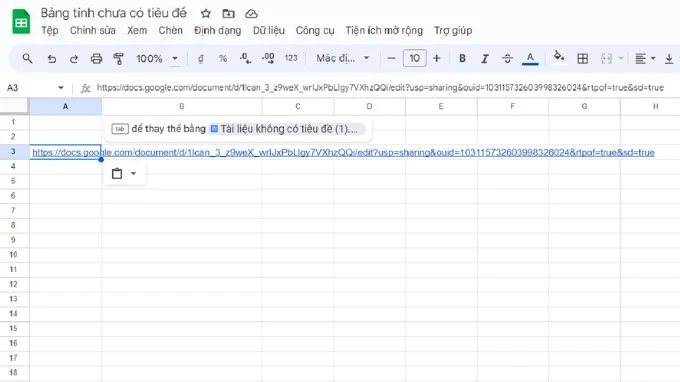Open the Chỉnh sửa menu

point(93,30)
